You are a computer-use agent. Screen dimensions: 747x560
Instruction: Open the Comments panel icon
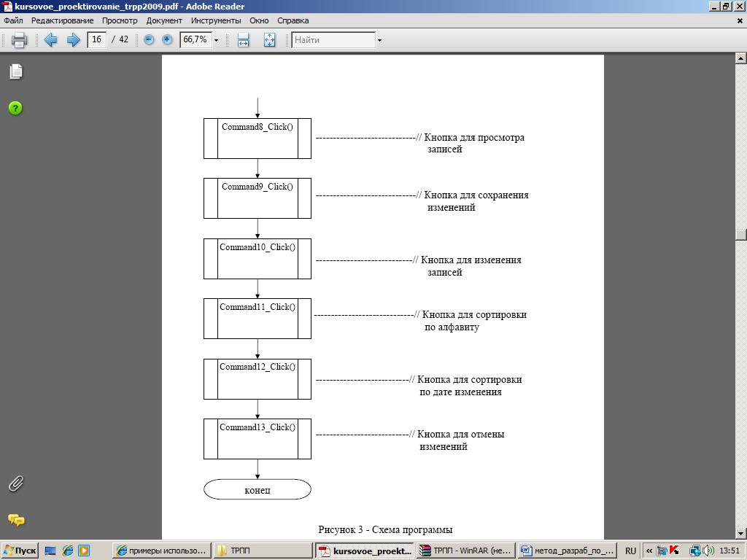point(16,520)
